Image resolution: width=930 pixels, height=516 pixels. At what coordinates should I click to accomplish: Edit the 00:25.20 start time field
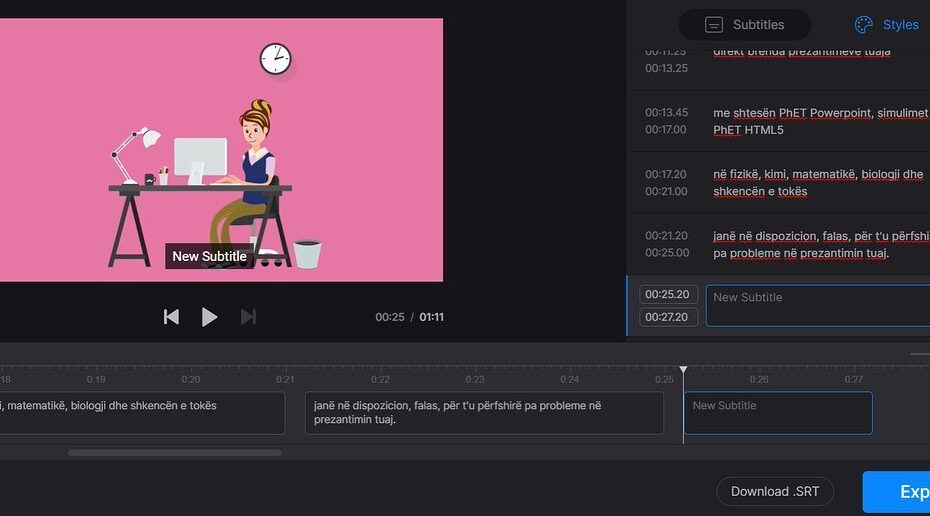click(x=667, y=295)
